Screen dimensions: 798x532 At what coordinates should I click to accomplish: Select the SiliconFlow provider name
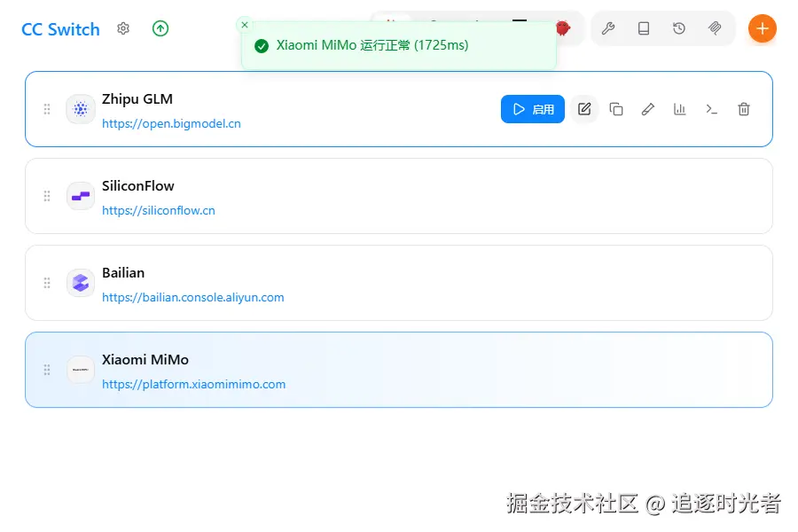[x=138, y=186]
